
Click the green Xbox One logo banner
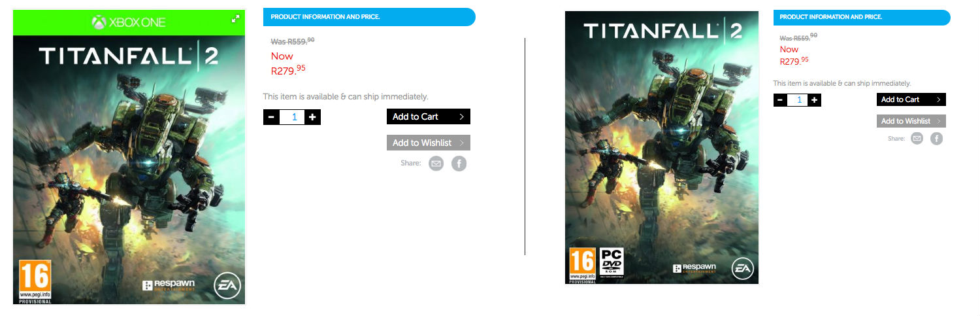pos(129,22)
